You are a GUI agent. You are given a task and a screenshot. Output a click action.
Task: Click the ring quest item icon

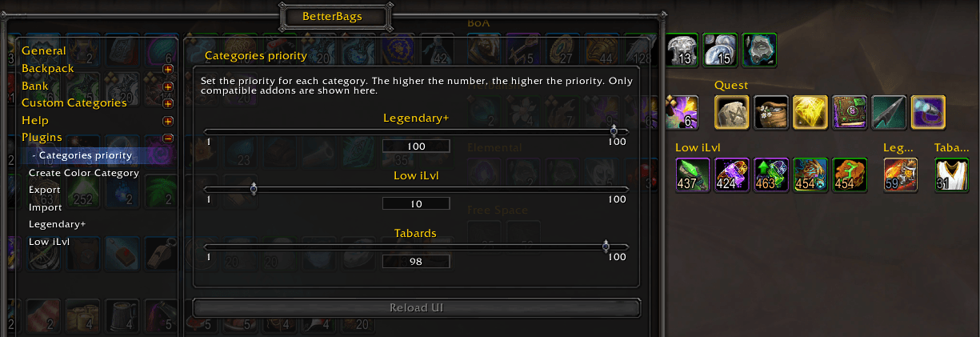click(927, 112)
